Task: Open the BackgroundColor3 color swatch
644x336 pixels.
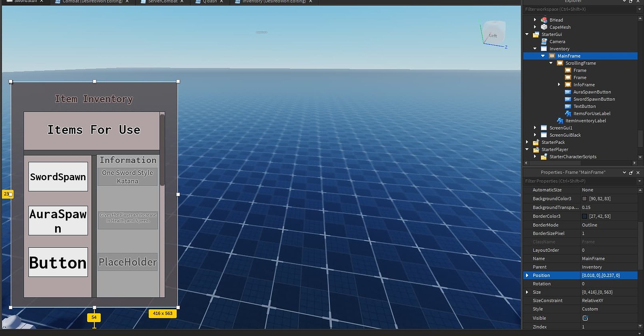Action: pos(584,199)
